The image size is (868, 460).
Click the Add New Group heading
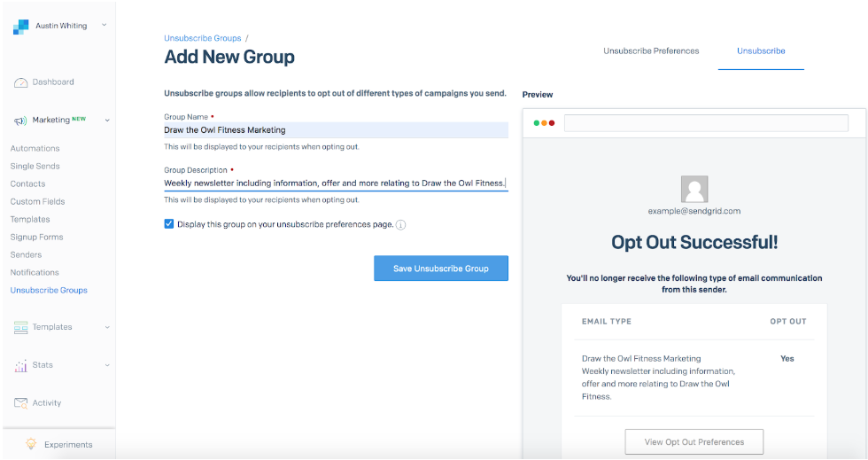(x=229, y=57)
